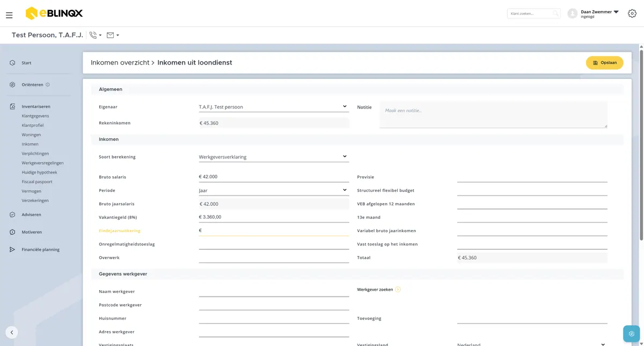Open Huidige hypotheek in the sidebar

pos(39,172)
